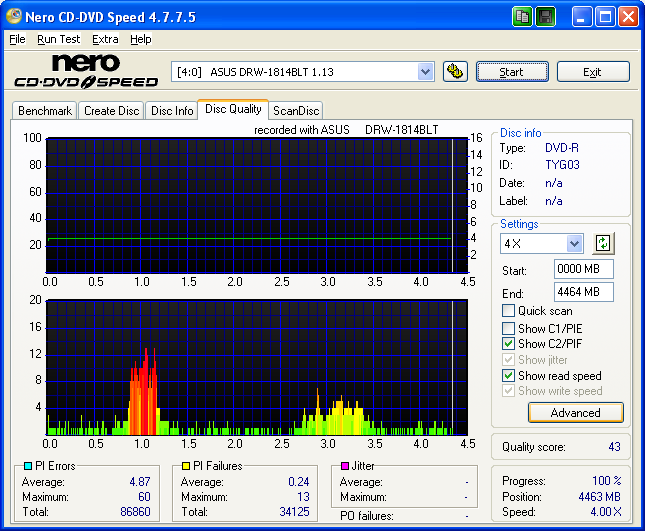This screenshot has width=645, height=531.
Task: Click the yellow PI Failures color swatch
Action: (x=186, y=466)
